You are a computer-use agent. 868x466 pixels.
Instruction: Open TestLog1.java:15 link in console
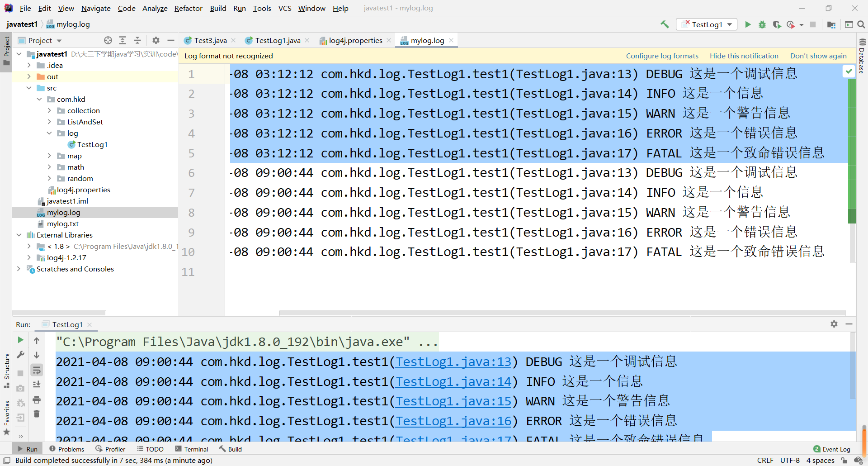click(x=453, y=401)
